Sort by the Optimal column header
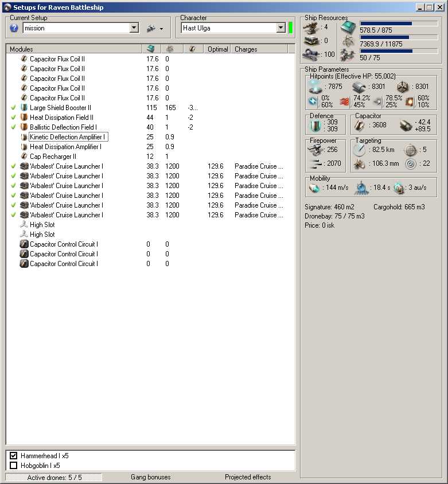 (217, 49)
